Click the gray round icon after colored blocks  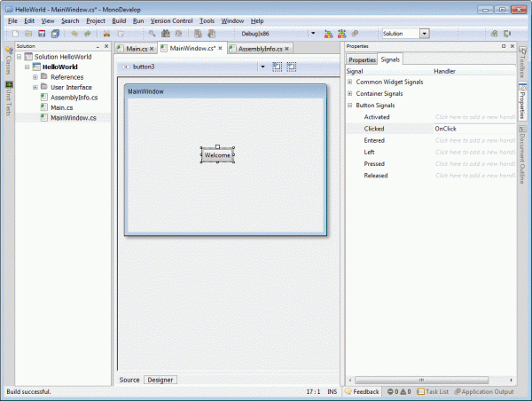point(355,34)
